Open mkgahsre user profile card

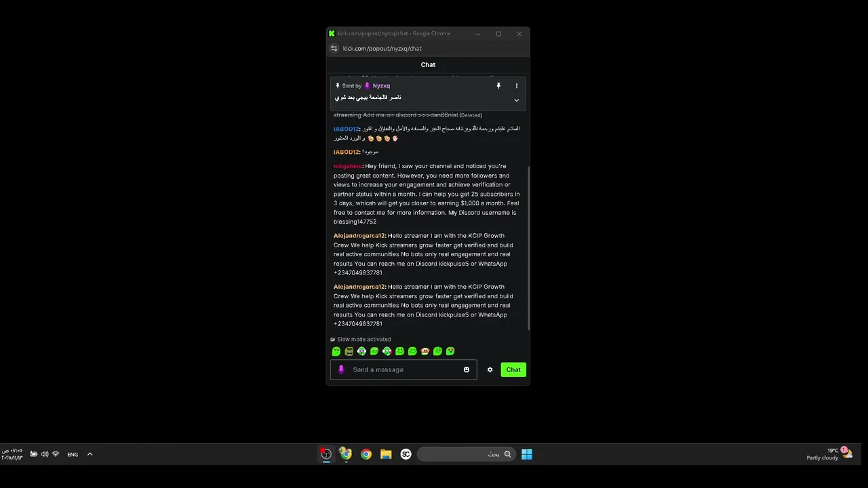348,166
